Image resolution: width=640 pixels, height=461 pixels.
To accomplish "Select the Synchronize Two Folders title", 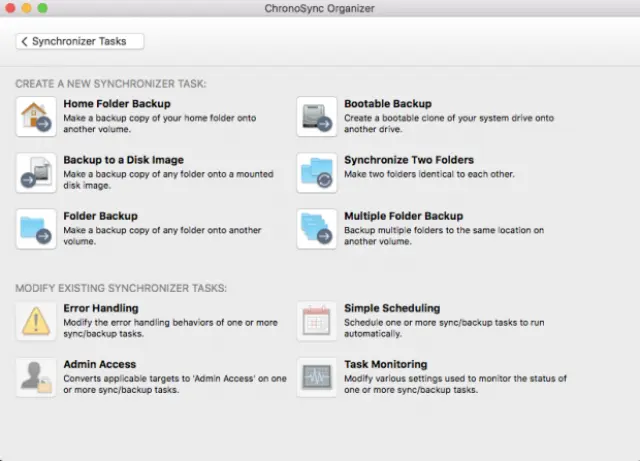I will [409, 160].
